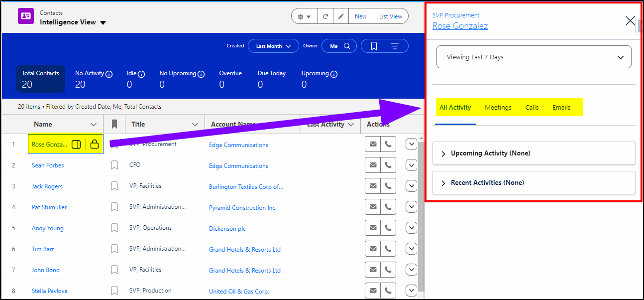Click the filter lines icon in blue header
Image resolution: width=644 pixels, height=300 pixels.
tap(395, 46)
